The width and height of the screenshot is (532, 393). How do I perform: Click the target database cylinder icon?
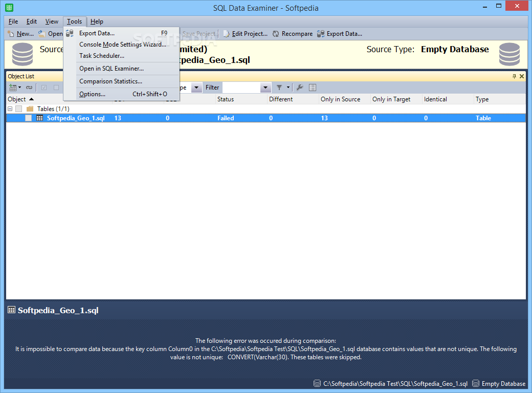click(509, 54)
